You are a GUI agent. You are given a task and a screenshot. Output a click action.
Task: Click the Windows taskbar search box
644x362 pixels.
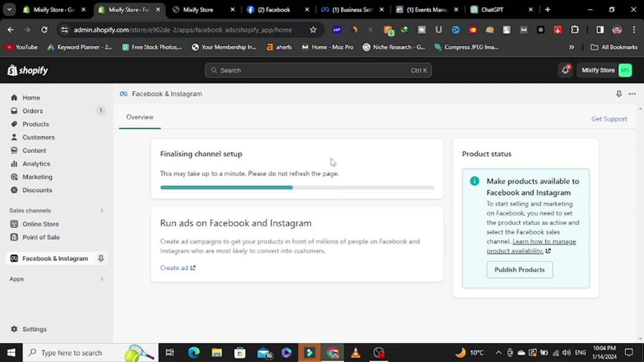[91, 352]
